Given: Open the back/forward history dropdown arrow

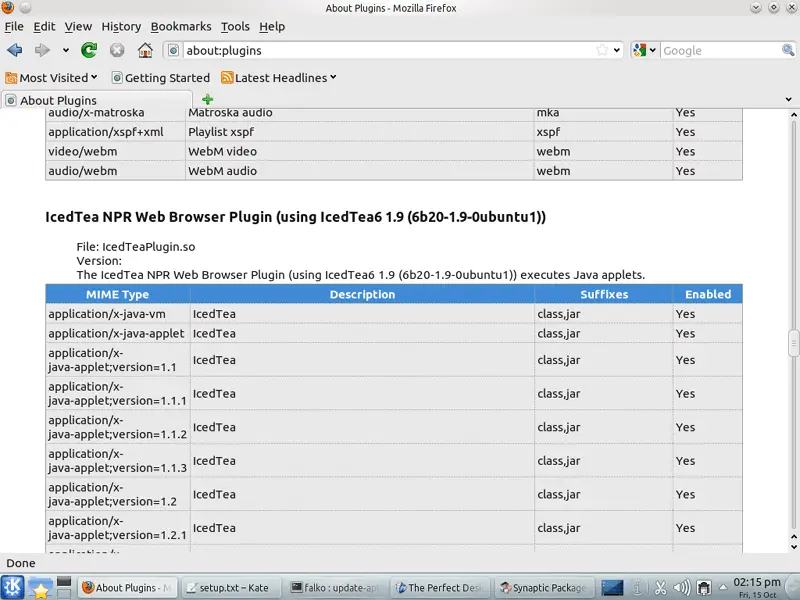Looking at the screenshot, I should (x=66, y=51).
